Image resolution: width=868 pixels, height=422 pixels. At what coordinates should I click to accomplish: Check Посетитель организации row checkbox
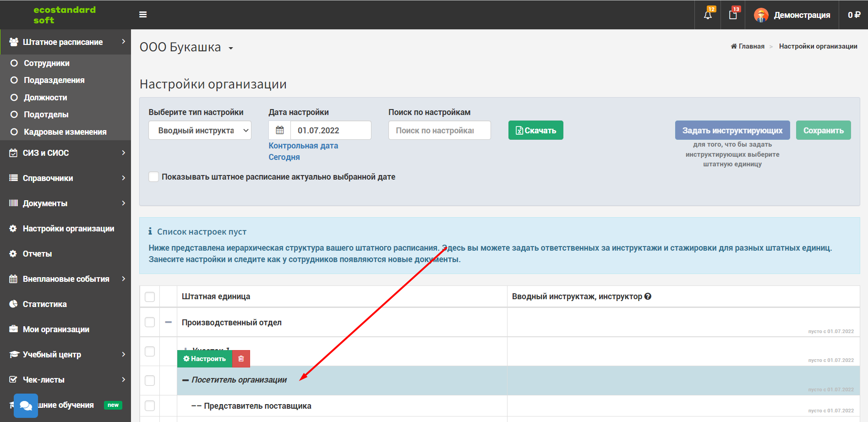click(x=150, y=380)
